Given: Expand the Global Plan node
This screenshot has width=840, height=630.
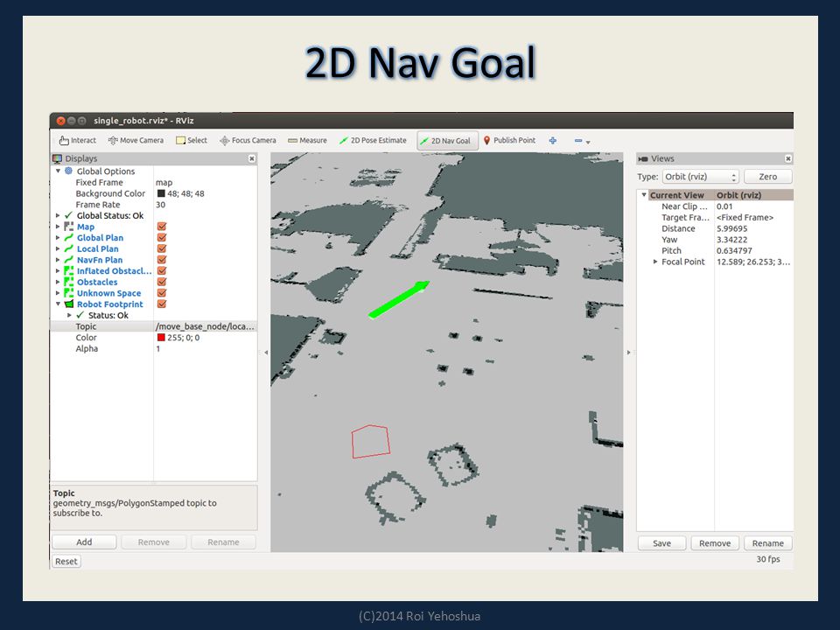Looking at the screenshot, I should (x=58, y=238).
